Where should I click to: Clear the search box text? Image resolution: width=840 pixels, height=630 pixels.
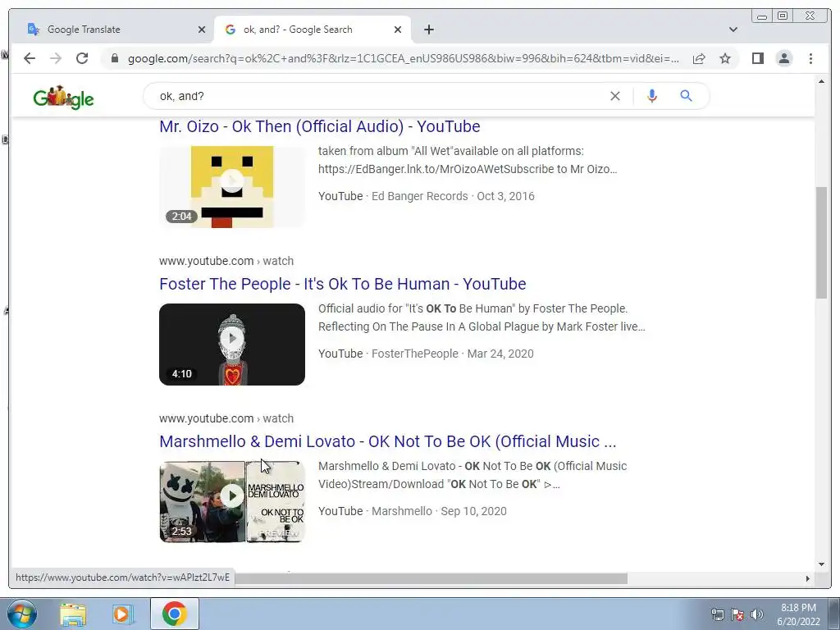click(615, 96)
